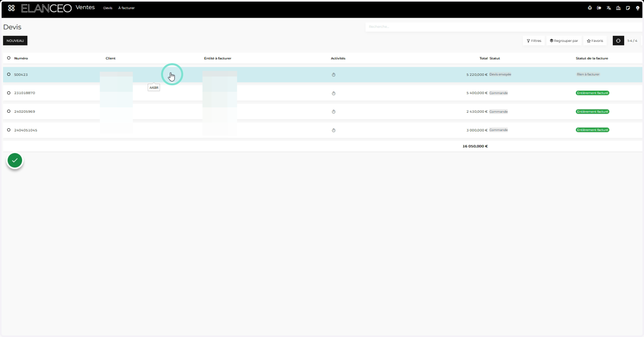Image resolution: width=644 pixels, height=337 pixels.
Task: Click Entièrement facturé badge for 240205969
Action: pyautogui.click(x=592, y=112)
